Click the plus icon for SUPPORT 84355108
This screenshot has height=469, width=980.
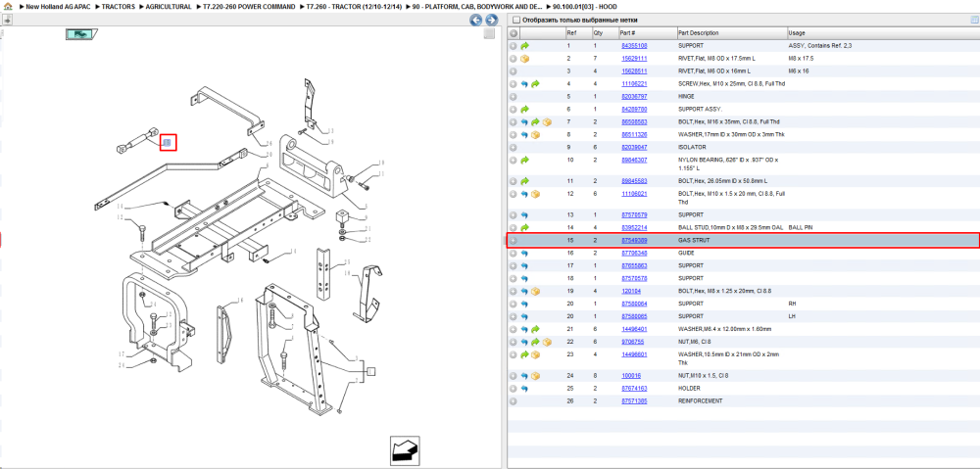514,46
